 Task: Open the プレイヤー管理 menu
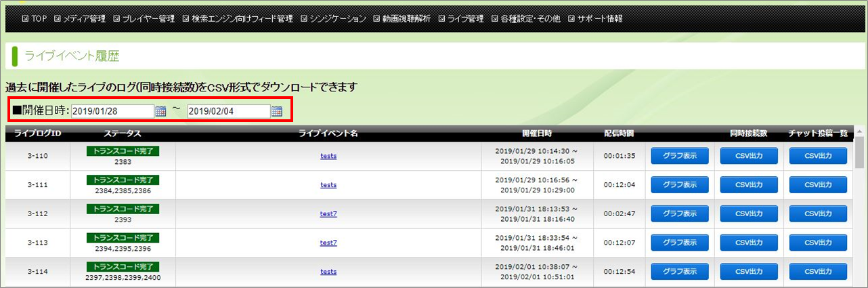click(148, 18)
